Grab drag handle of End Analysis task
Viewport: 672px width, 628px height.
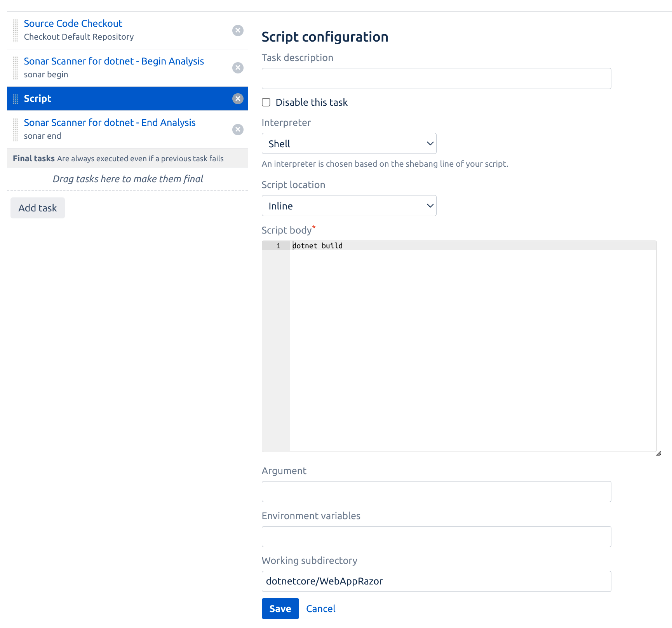[16, 129]
